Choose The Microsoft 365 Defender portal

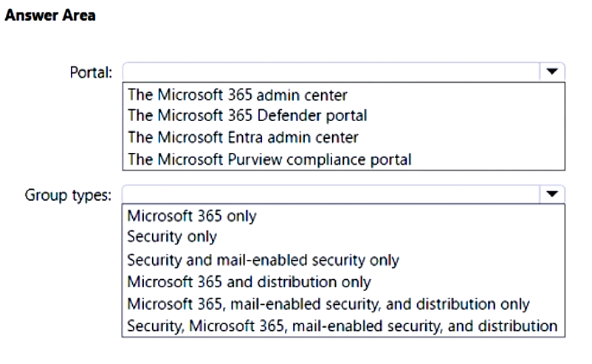[247, 116]
